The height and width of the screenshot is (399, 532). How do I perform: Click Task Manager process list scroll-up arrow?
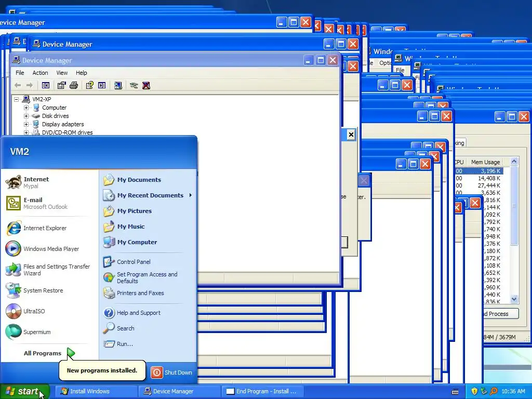514,162
